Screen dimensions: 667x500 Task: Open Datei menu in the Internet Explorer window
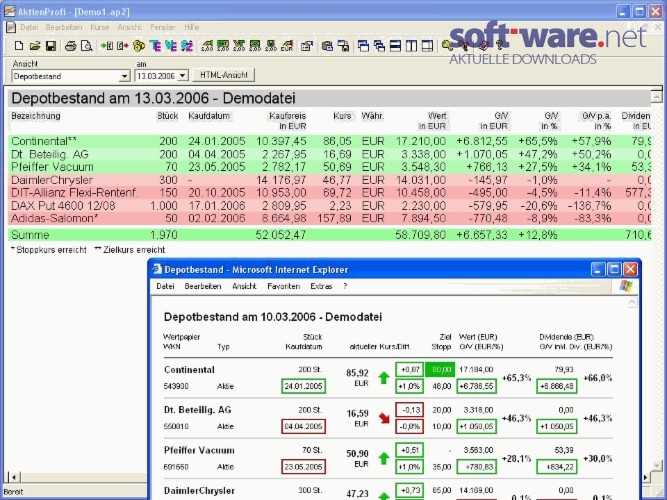[x=165, y=286]
